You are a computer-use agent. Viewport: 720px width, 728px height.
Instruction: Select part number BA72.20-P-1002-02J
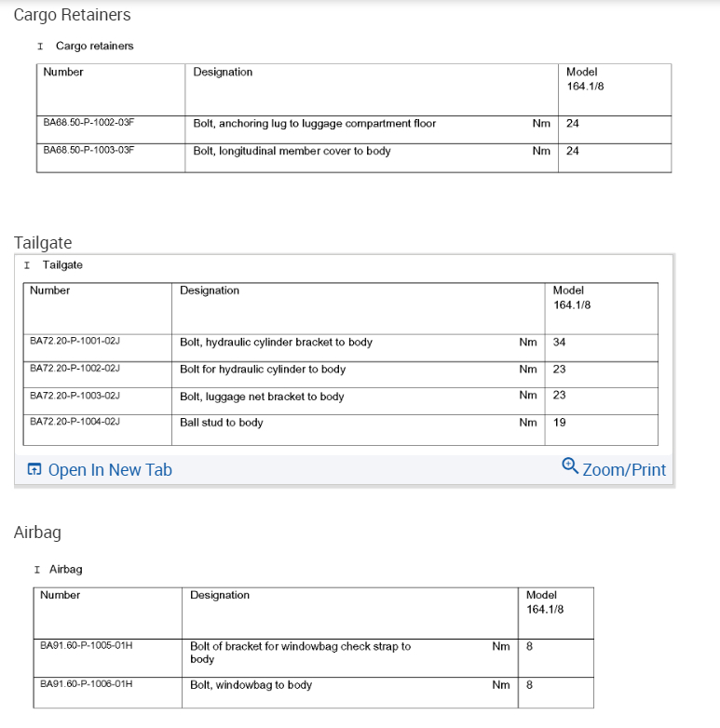coord(75,369)
